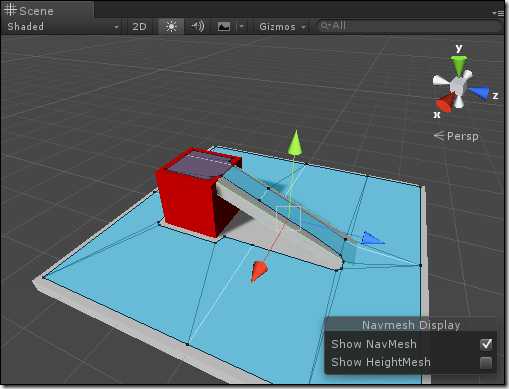509x389 pixels.
Task: Toggle scene lighting sun icon
Action: 171,26
